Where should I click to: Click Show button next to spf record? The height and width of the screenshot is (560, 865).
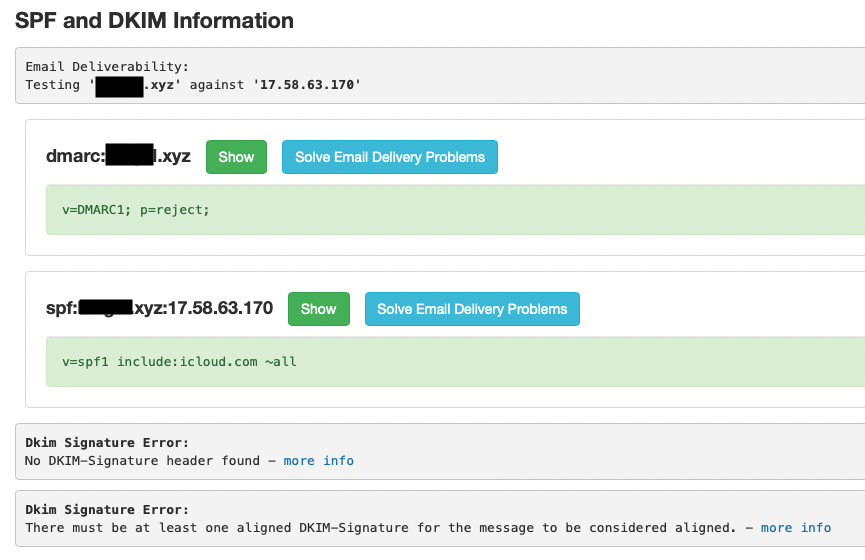pos(318,309)
